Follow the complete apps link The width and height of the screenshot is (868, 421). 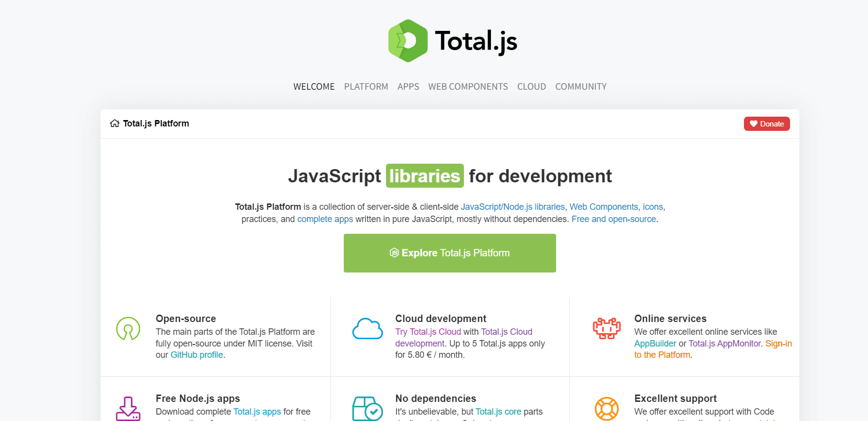[325, 219]
